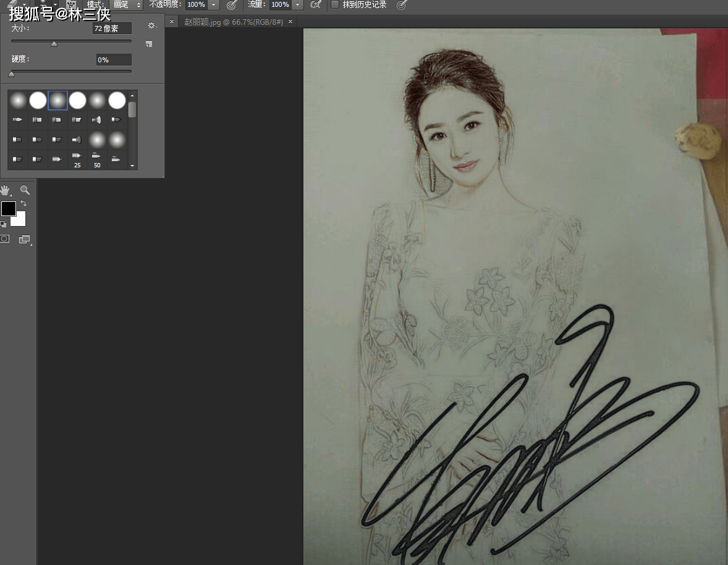Create new brush preset from this brush
Image resolution: width=728 pixels, height=565 pixels.
148,44
